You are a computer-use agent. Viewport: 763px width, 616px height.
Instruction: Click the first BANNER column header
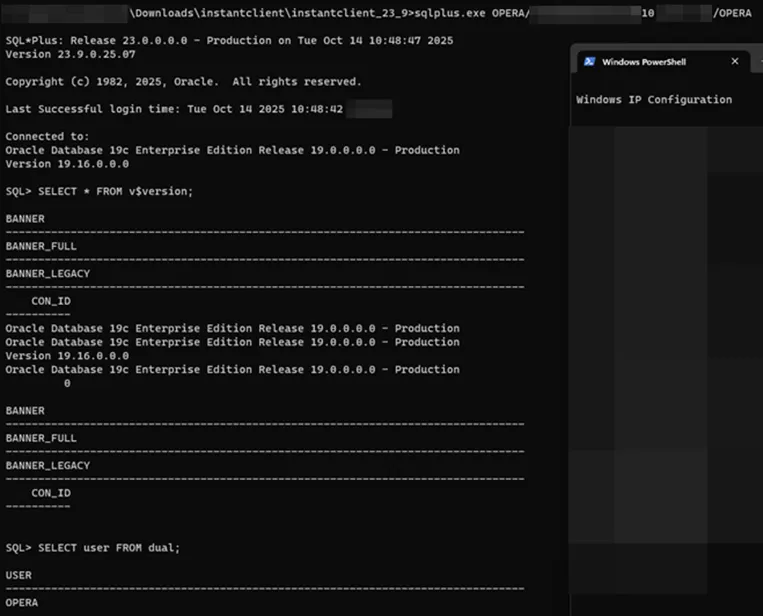[x=25, y=218]
